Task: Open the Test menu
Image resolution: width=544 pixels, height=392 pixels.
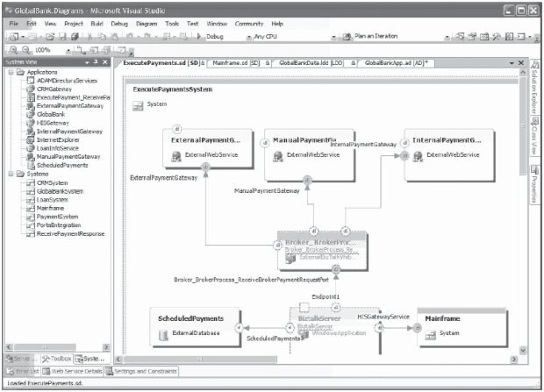Action: (x=192, y=24)
